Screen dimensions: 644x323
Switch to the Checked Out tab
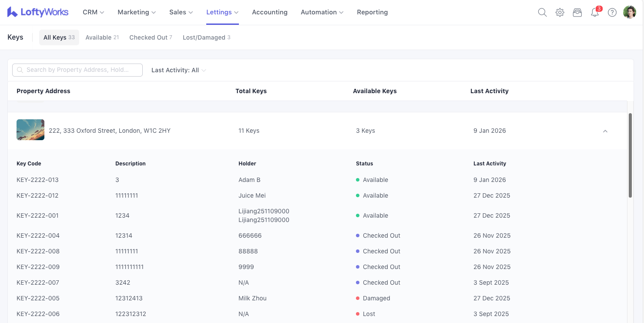point(151,37)
